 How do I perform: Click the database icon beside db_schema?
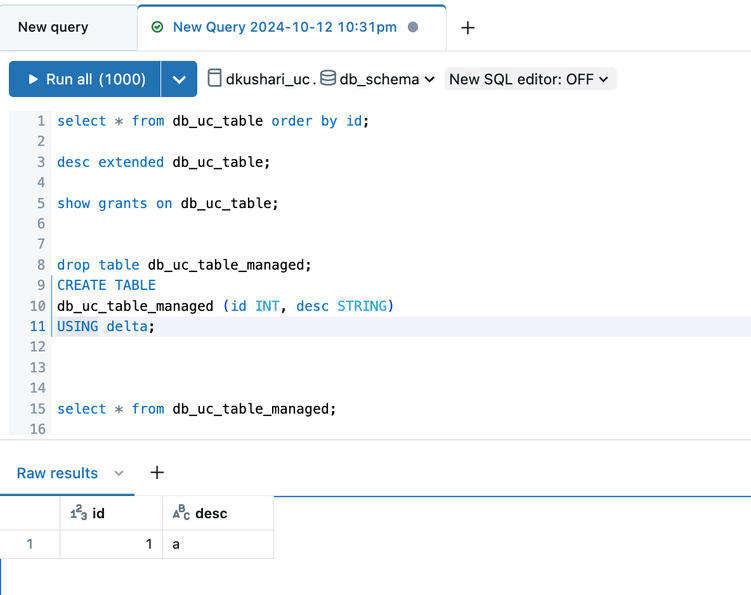point(328,78)
